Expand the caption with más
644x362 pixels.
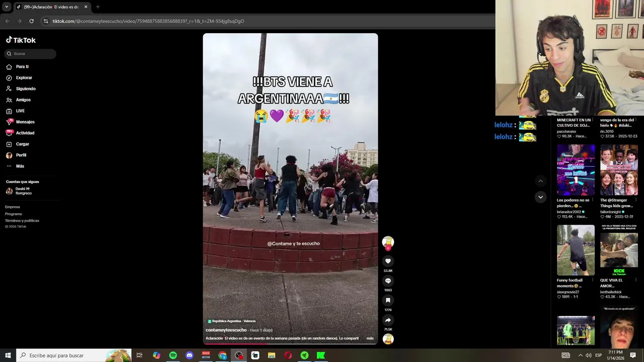[x=370, y=338]
